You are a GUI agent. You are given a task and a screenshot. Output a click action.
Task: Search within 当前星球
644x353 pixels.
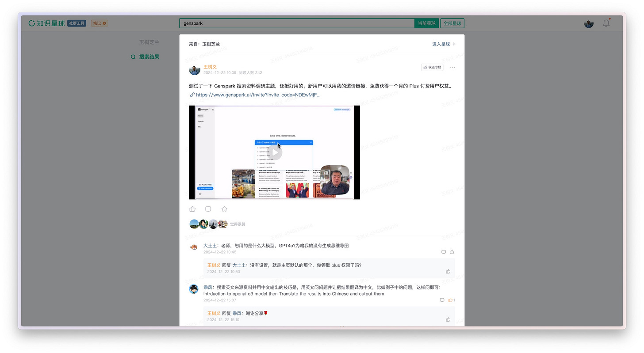[427, 23]
